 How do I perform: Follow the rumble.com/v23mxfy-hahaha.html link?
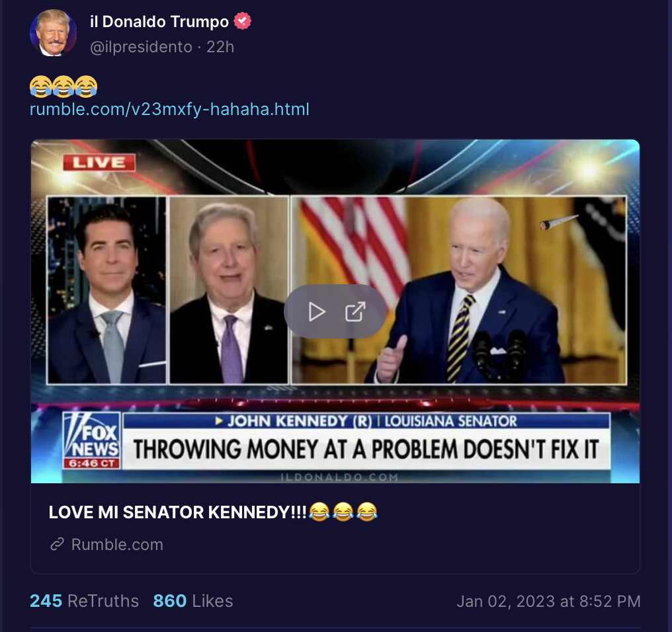pos(169,109)
